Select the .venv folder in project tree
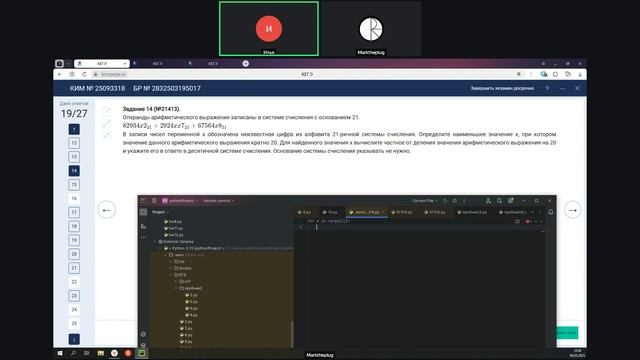The height and width of the screenshot is (360, 640). click(179, 255)
